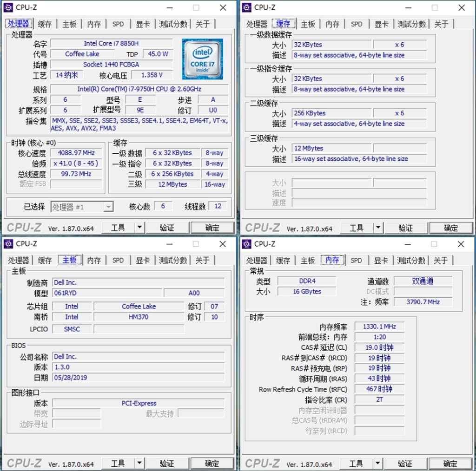Minimize the processor CPU-Z window
Viewport: 476px width, 471px height.
coord(170,7)
